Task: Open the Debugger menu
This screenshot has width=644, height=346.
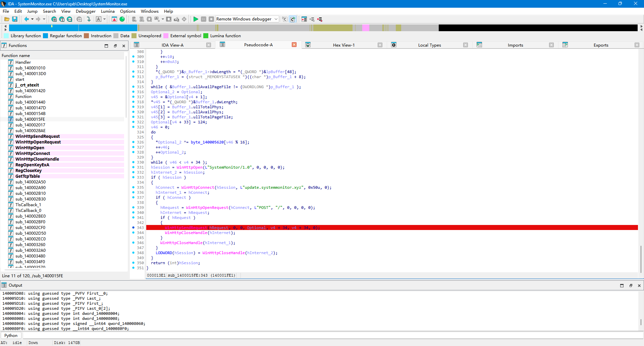Action: tap(86, 11)
